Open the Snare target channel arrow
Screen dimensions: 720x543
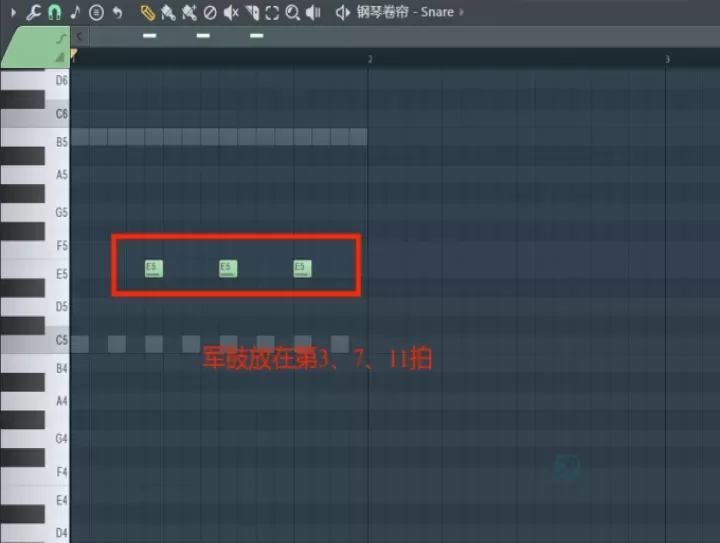pyautogui.click(x=461, y=12)
